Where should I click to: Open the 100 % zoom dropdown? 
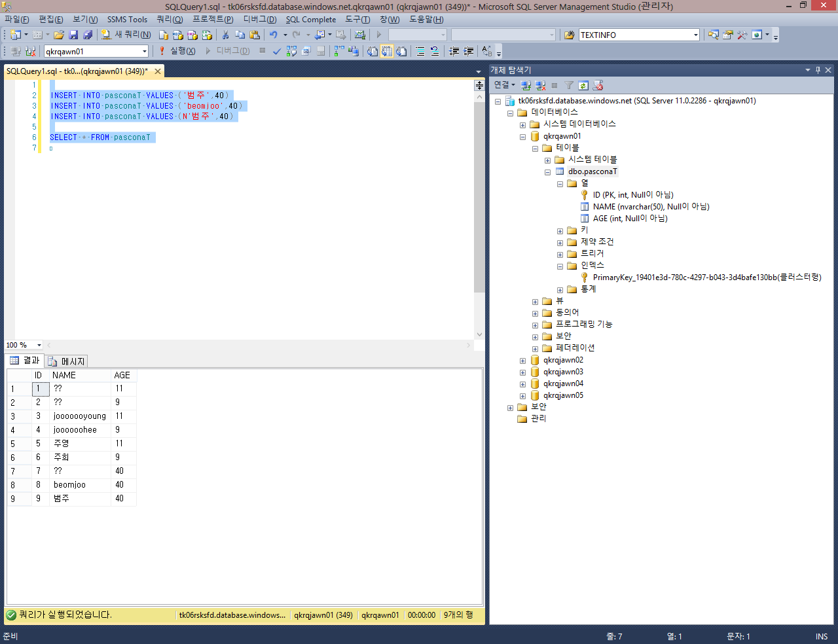click(39, 345)
